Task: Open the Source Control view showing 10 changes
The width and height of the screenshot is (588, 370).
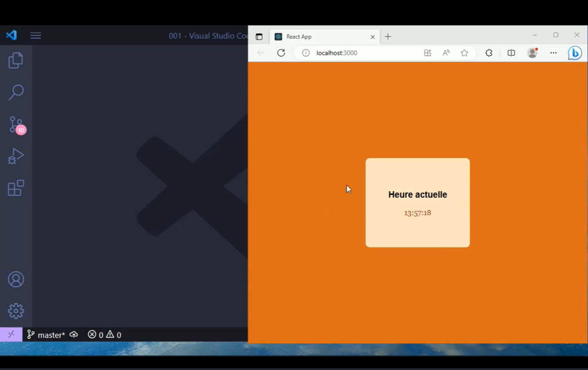Action: pyautogui.click(x=15, y=124)
